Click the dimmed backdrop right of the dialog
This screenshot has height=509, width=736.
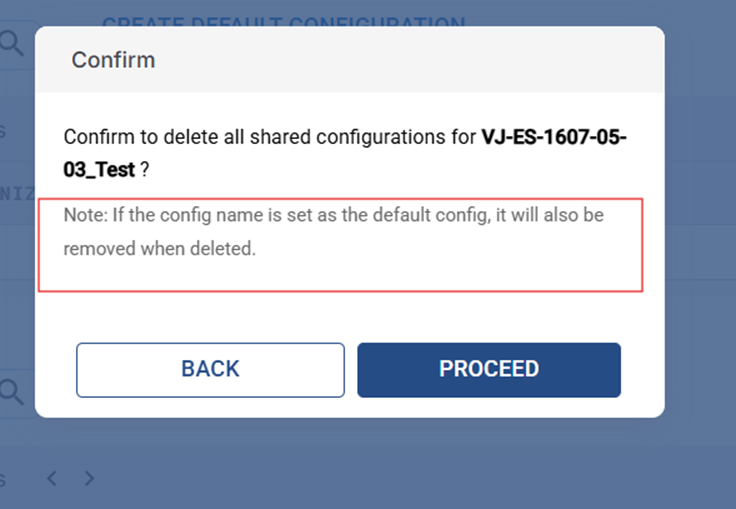coord(700,250)
